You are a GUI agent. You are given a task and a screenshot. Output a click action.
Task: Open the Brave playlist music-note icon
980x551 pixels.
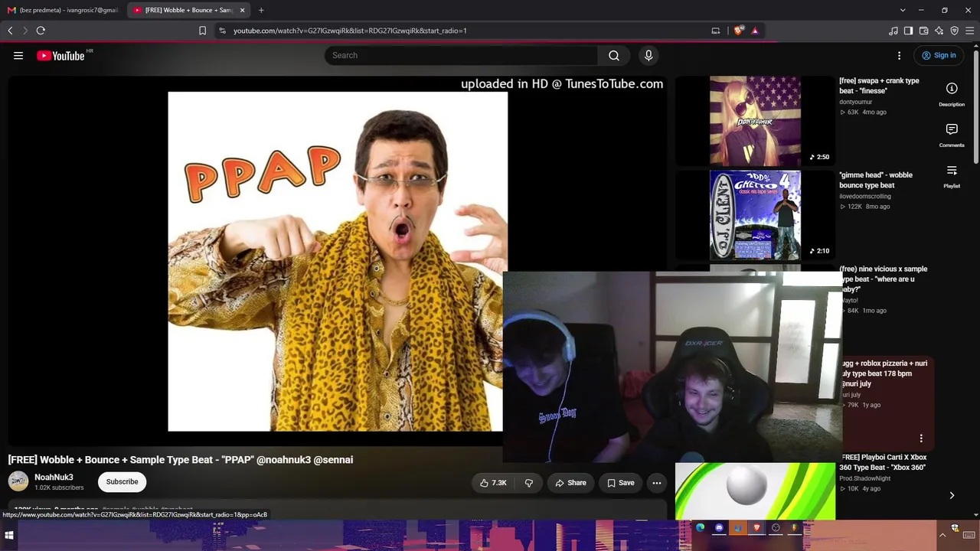tap(893, 31)
